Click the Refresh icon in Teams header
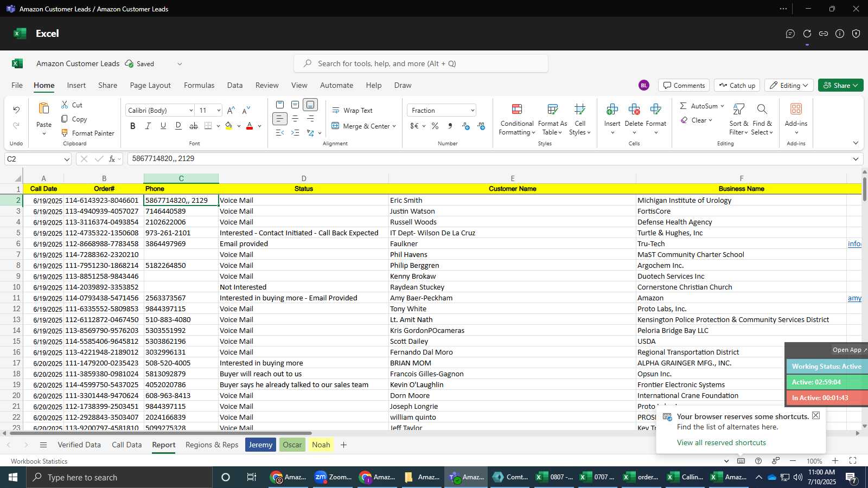 pos(807,34)
